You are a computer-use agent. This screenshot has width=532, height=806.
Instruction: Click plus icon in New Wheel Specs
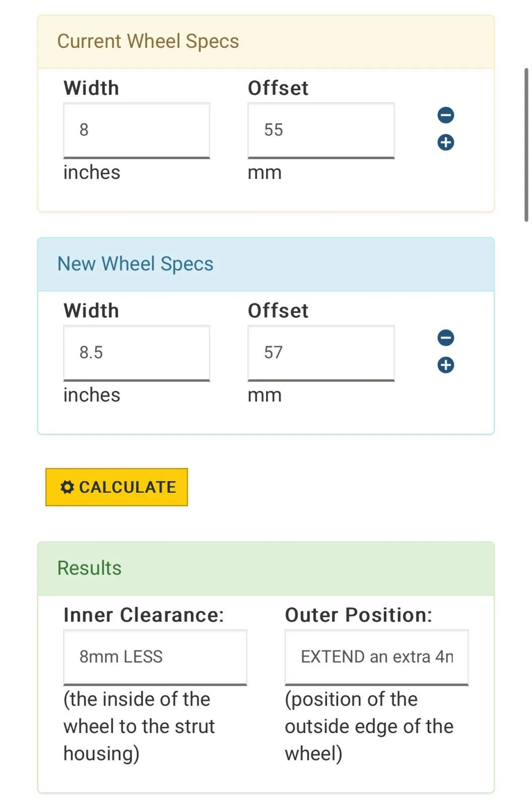[445, 365]
